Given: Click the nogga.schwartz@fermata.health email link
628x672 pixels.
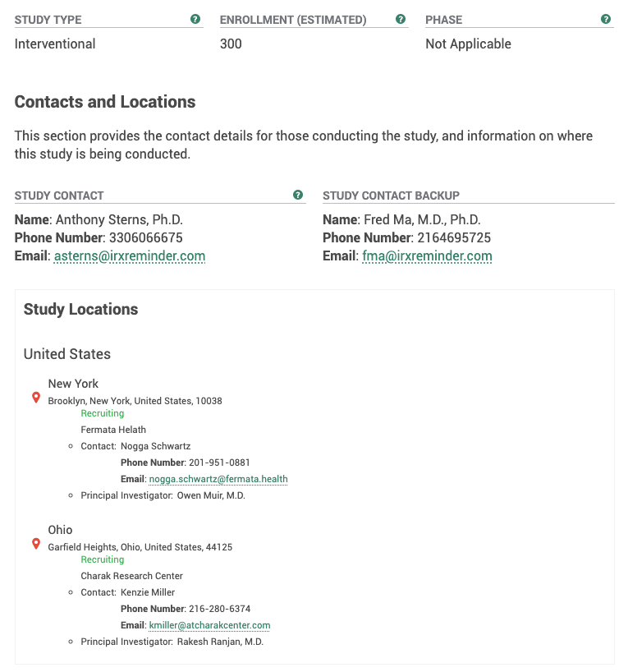Looking at the screenshot, I should click(x=218, y=479).
